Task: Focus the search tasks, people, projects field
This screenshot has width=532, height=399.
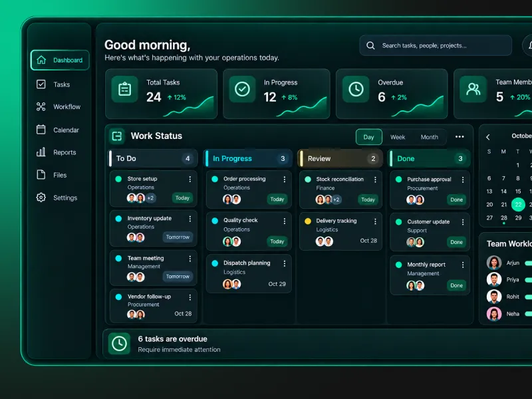Action: pos(436,45)
